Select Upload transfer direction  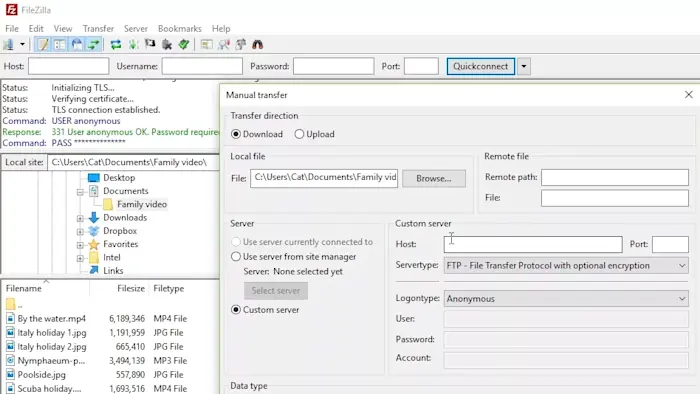point(314,134)
